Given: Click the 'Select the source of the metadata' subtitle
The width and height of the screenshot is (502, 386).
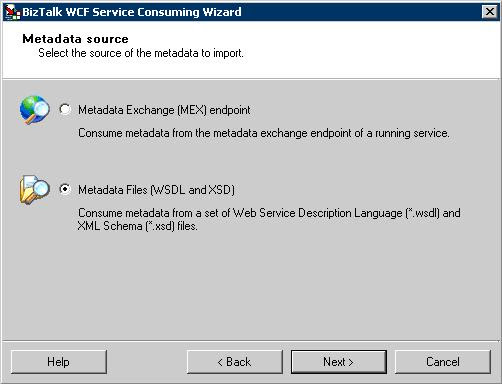Looking at the screenshot, I should [x=141, y=53].
